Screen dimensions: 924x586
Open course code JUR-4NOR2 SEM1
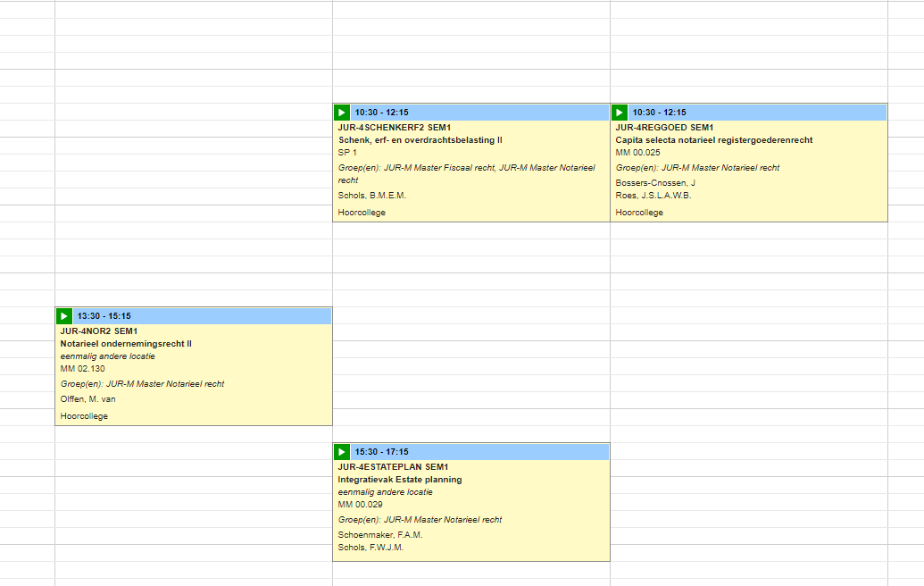pos(99,331)
